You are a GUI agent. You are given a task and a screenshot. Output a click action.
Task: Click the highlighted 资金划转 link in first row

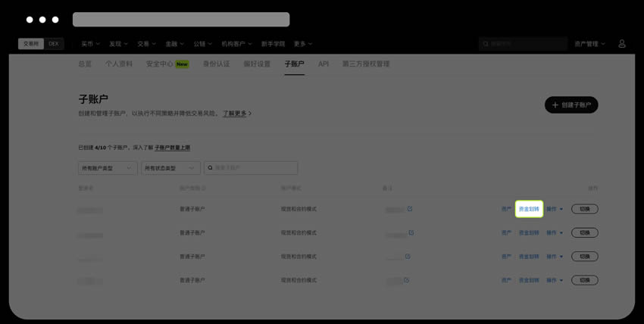pos(529,209)
